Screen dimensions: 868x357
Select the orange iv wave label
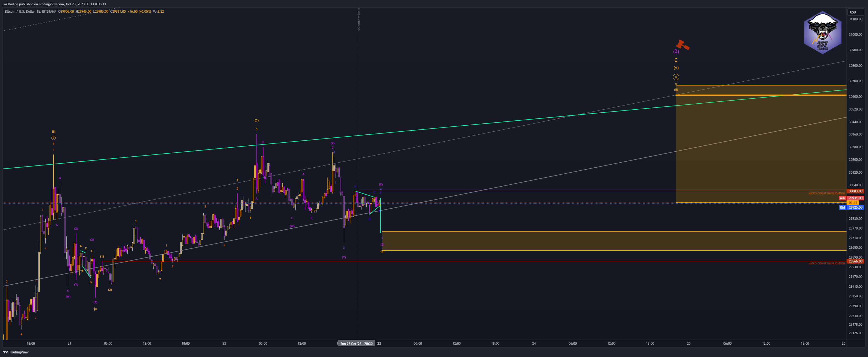95,309
